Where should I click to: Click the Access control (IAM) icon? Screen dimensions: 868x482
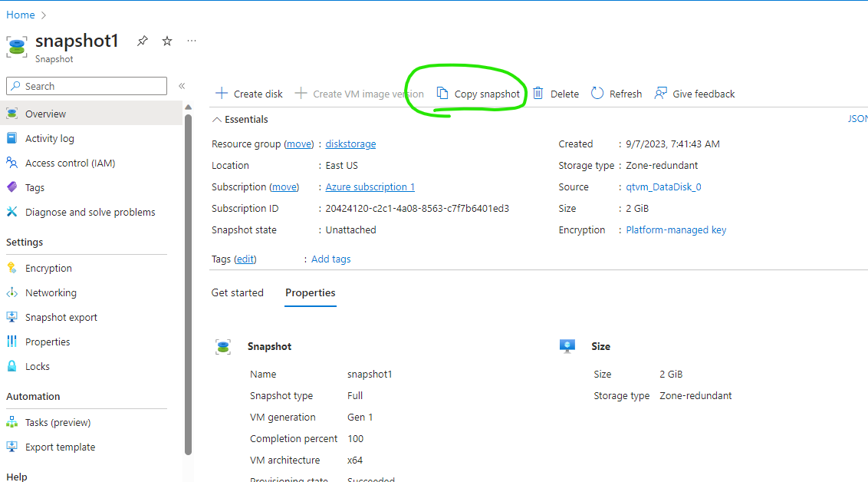coord(12,163)
